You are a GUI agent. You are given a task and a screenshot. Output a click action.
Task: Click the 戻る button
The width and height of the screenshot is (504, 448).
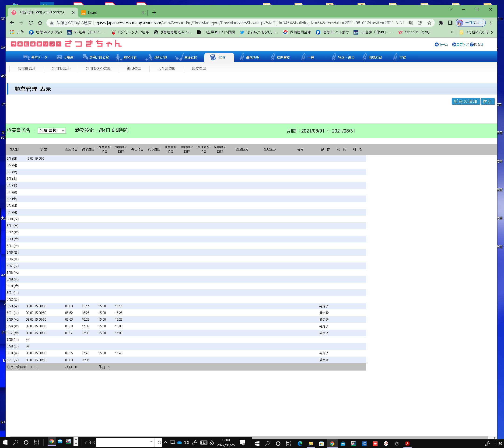coord(487,101)
